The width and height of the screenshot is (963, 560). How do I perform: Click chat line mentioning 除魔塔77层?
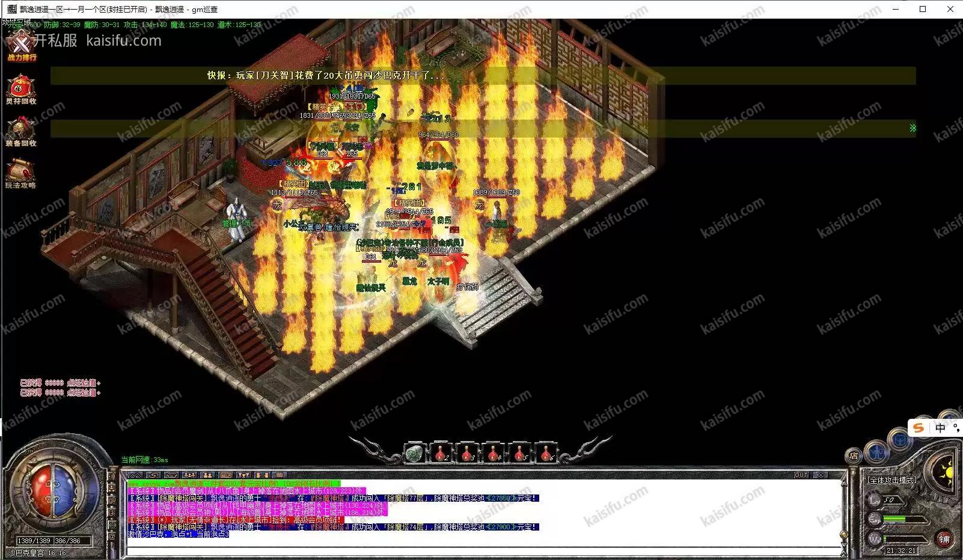[334, 498]
